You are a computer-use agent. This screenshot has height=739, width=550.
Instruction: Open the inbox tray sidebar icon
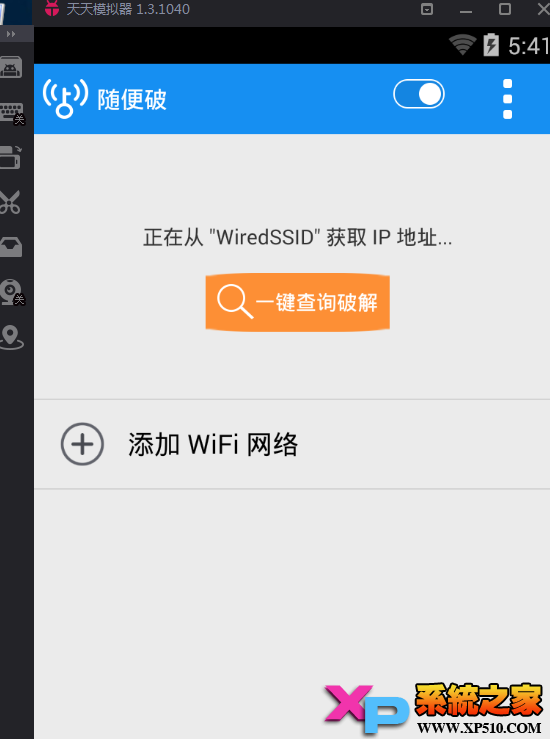tap(11, 247)
